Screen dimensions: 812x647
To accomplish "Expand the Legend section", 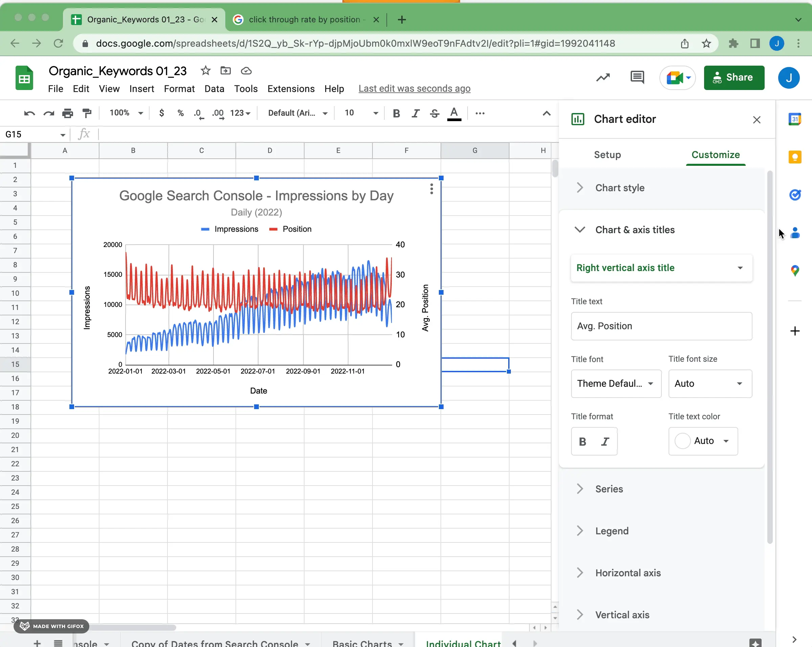I will (580, 531).
